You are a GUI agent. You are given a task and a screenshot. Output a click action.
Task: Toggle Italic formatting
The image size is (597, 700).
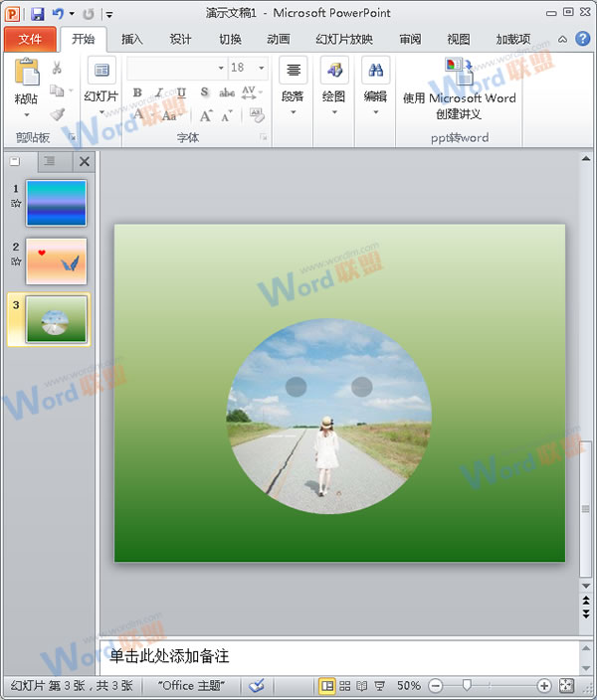[x=159, y=92]
